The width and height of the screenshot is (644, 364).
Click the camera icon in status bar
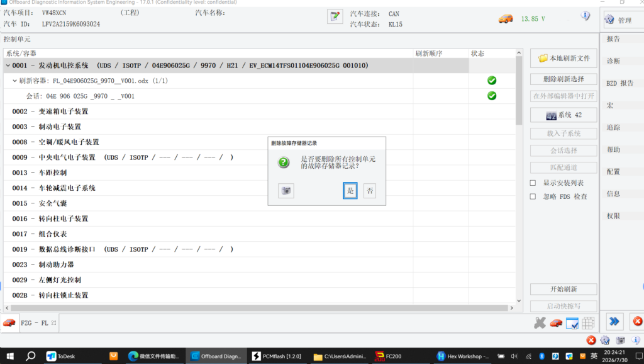coord(621,340)
